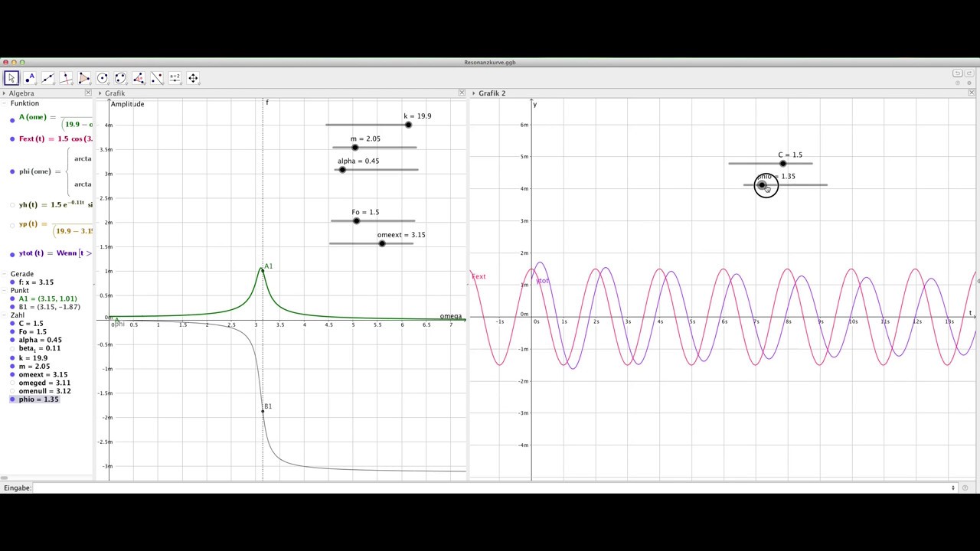The image size is (980, 551).
Task: Show the hidden yp(t) function
Action: tap(12, 225)
